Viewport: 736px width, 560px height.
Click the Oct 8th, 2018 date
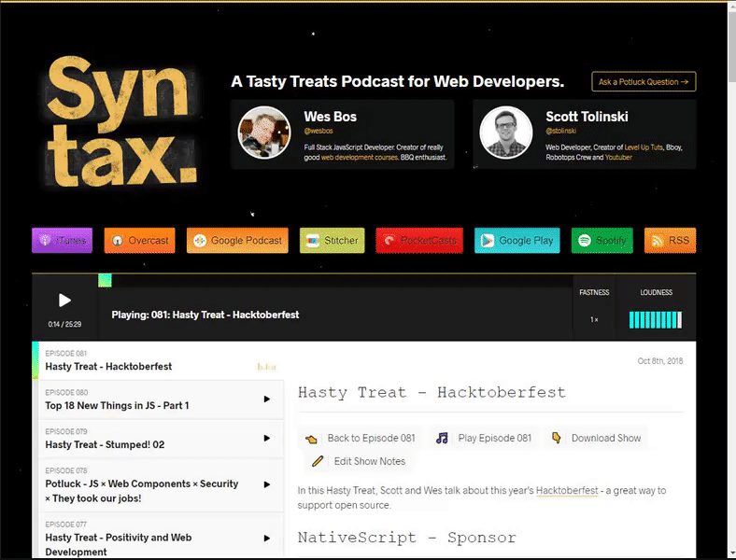tap(660, 360)
